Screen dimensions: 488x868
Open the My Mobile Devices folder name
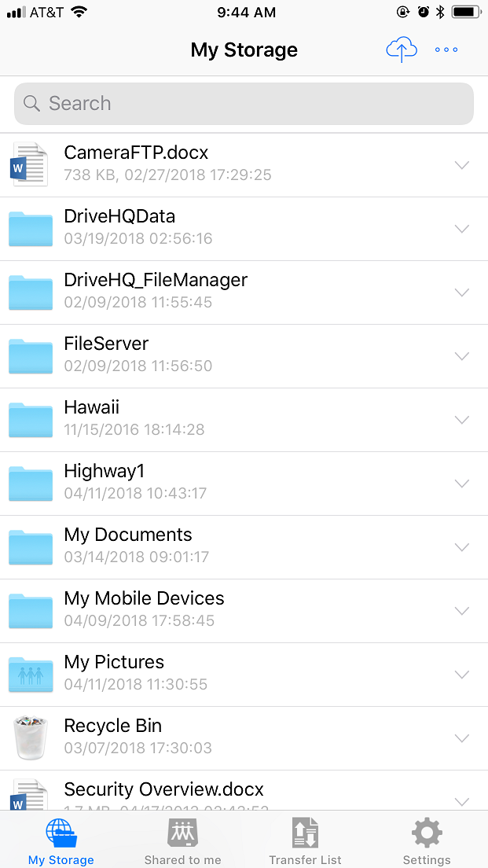click(144, 598)
